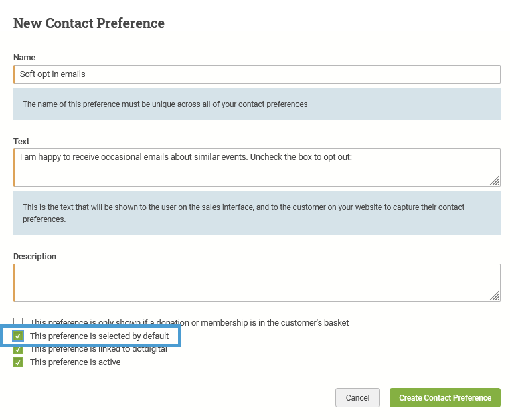Click the 'New Contact Preference' heading
Screen dimensions: 510x420
(x=89, y=23)
